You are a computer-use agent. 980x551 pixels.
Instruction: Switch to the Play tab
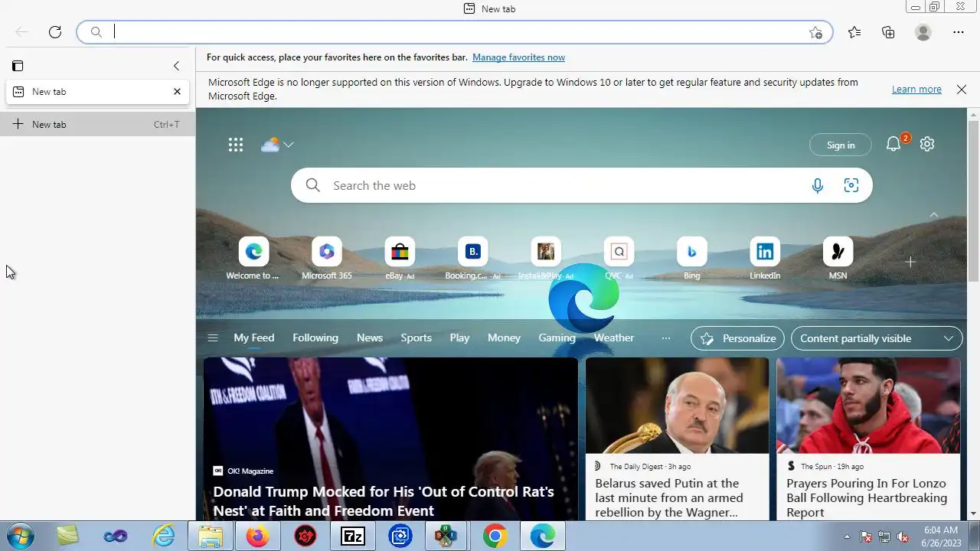click(459, 337)
